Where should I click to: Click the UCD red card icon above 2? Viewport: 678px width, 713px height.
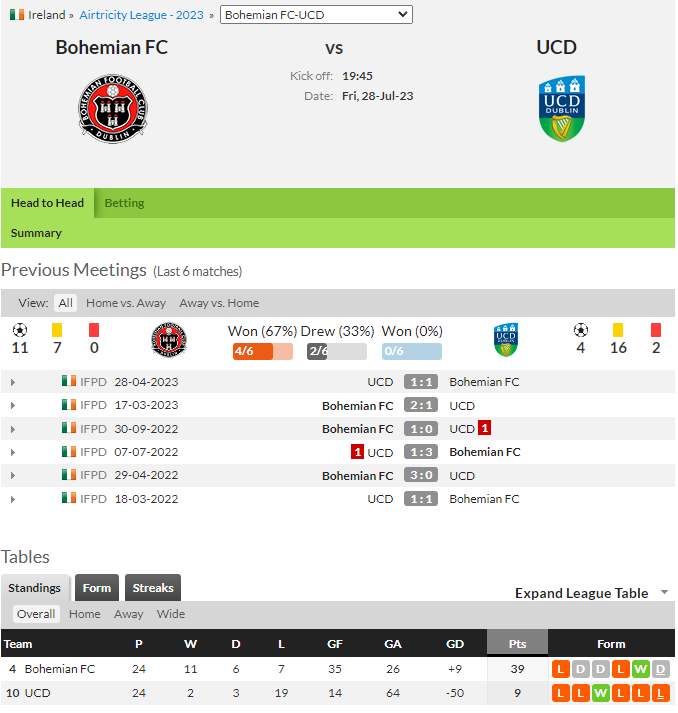tap(656, 330)
